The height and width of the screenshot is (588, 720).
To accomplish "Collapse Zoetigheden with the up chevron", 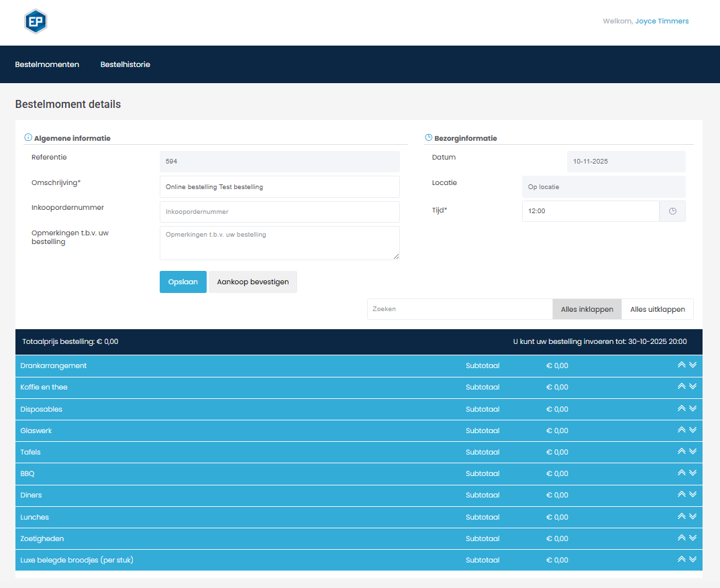I will (682, 538).
